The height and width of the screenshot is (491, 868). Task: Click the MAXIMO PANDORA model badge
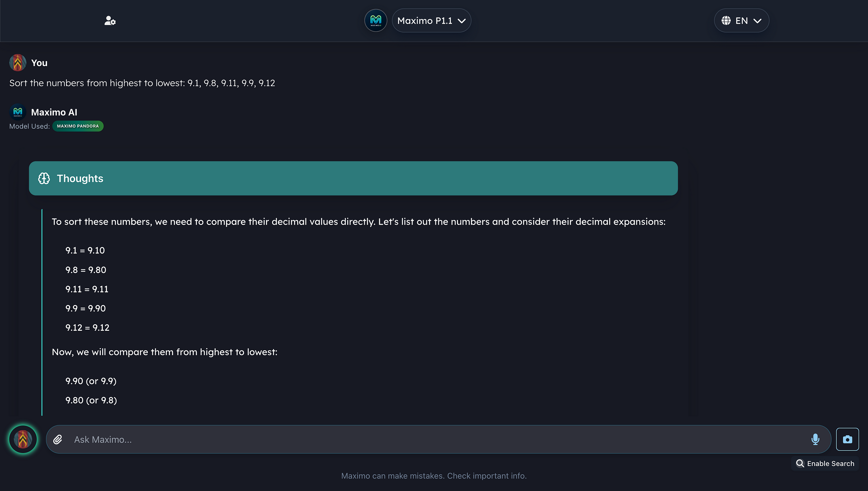coord(78,126)
